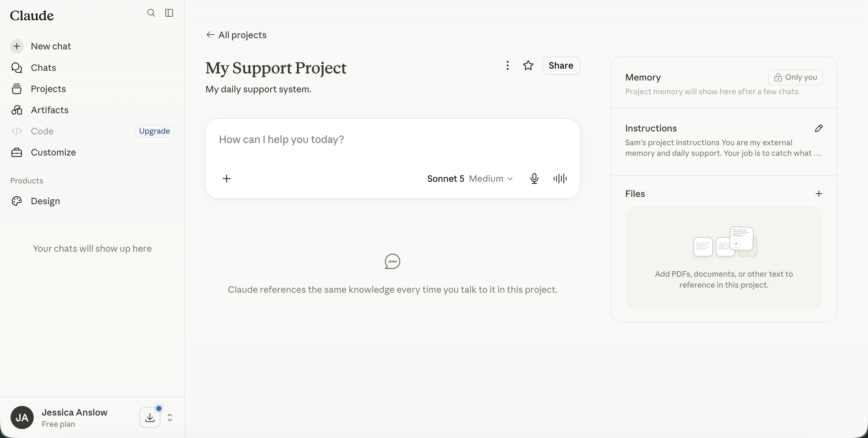Screen dimensions: 868x438
Task: Edit Instructions with pencil icon
Action: click(819, 128)
